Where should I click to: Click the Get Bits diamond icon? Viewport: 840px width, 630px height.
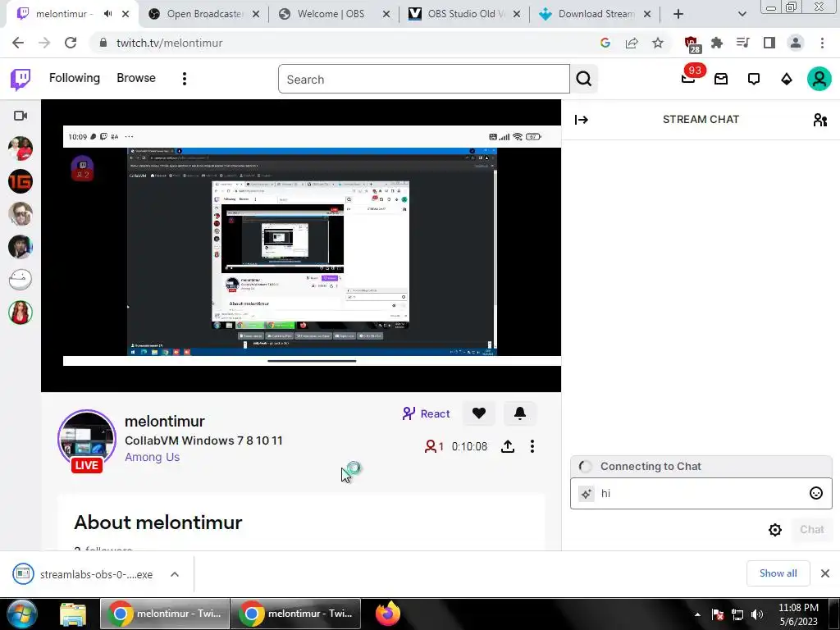tap(787, 80)
